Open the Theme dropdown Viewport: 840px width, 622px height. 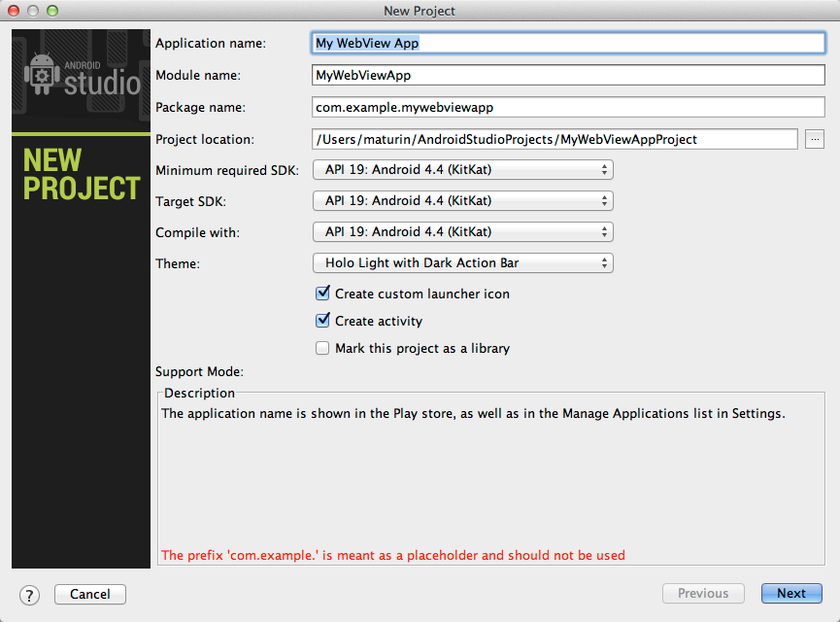coord(462,263)
